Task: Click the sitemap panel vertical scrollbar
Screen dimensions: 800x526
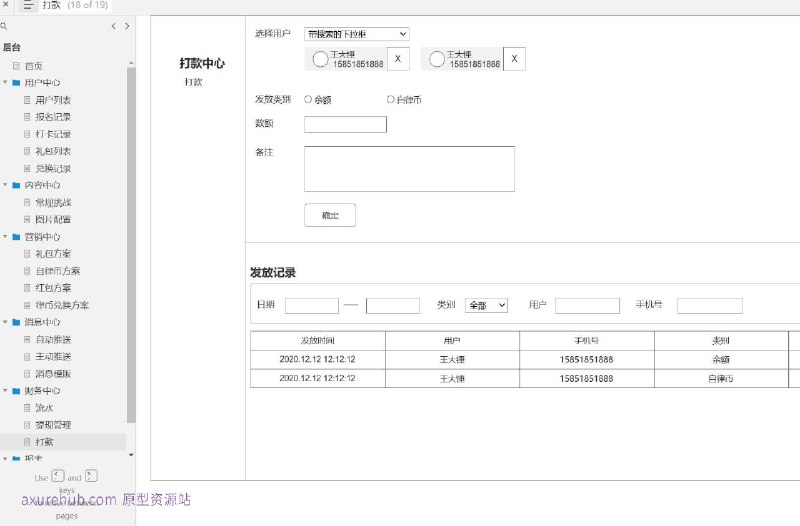Action: (131, 245)
